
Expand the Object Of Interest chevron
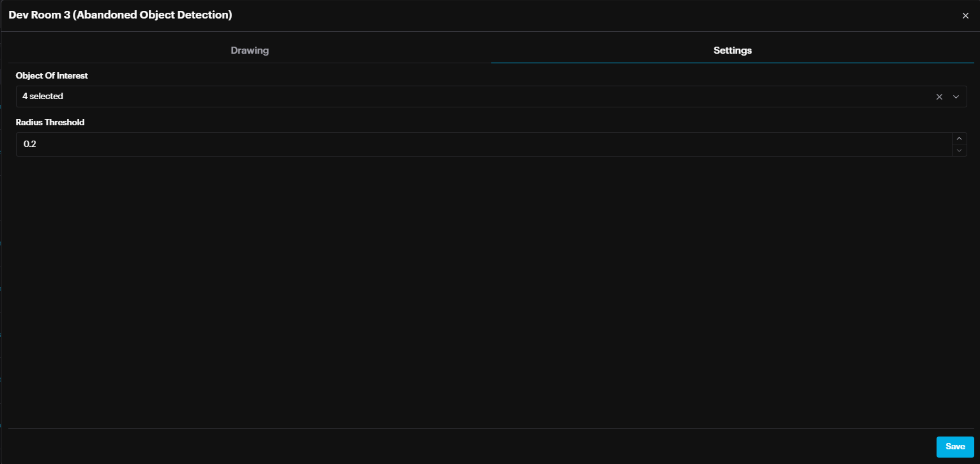[x=956, y=97]
